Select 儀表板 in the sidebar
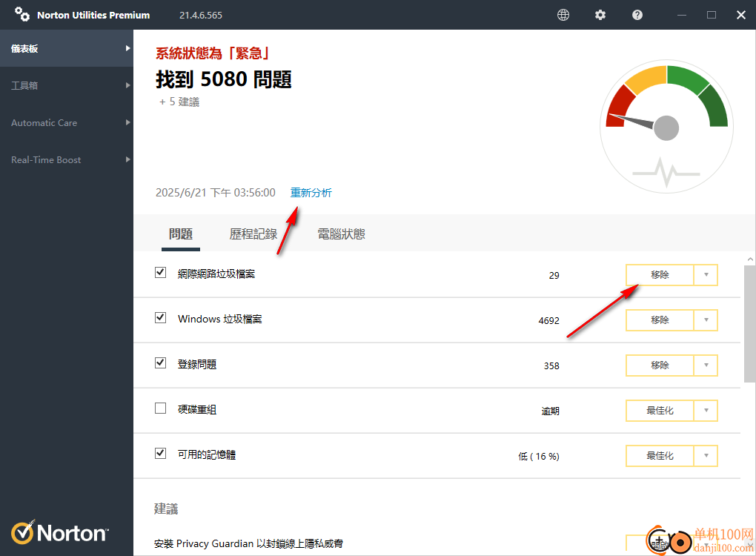The height and width of the screenshot is (556, 756). (x=67, y=48)
